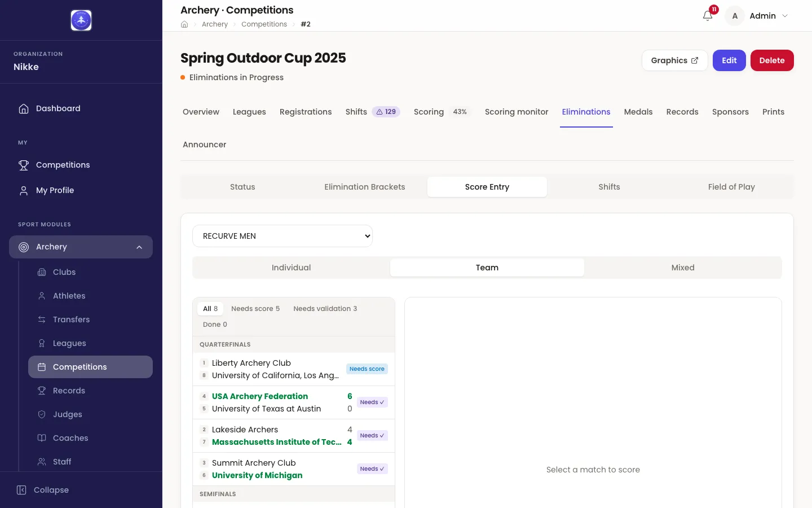Image resolution: width=812 pixels, height=508 pixels.
Task: Click the Collapse sidebar panel icon
Action: [21, 490]
